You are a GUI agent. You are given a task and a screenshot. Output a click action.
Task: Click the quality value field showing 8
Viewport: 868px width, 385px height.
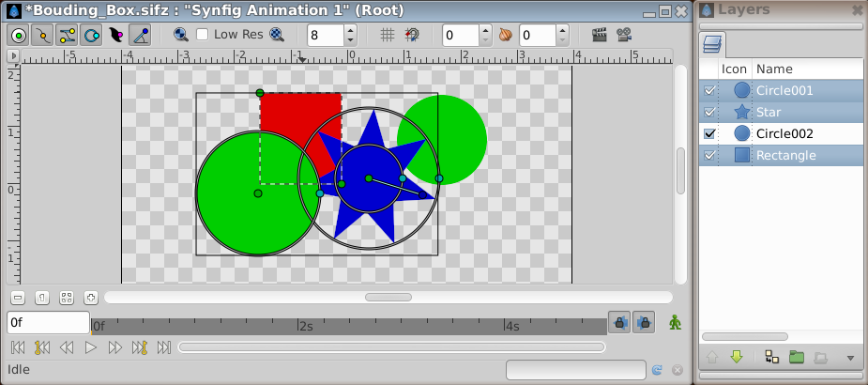[326, 36]
